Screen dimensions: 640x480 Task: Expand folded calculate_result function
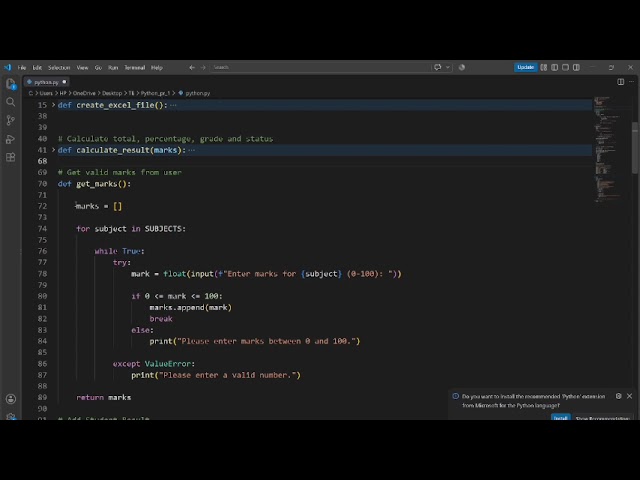[53, 150]
